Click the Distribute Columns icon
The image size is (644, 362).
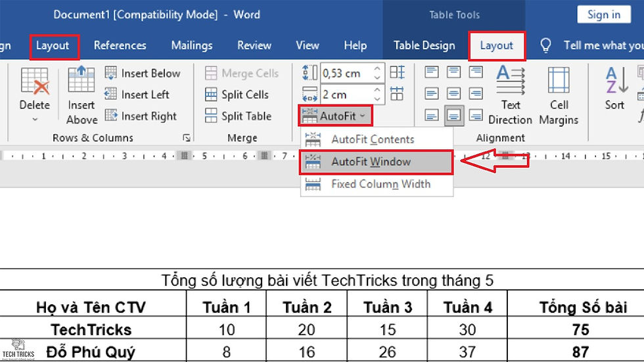[397, 94]
